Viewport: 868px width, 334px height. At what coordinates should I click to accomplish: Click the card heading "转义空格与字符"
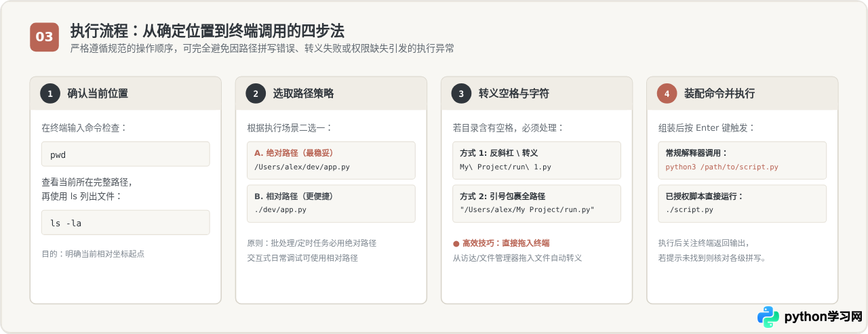point(514,93)
